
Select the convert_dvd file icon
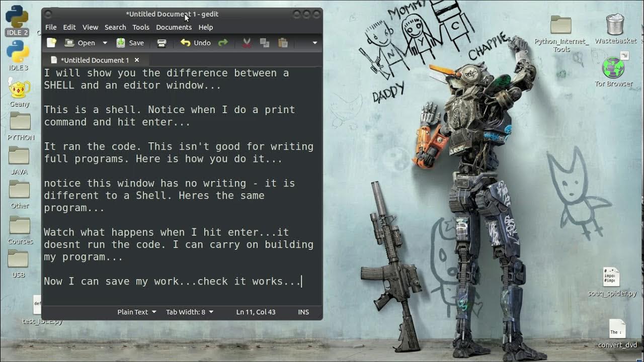click(617, 334)
